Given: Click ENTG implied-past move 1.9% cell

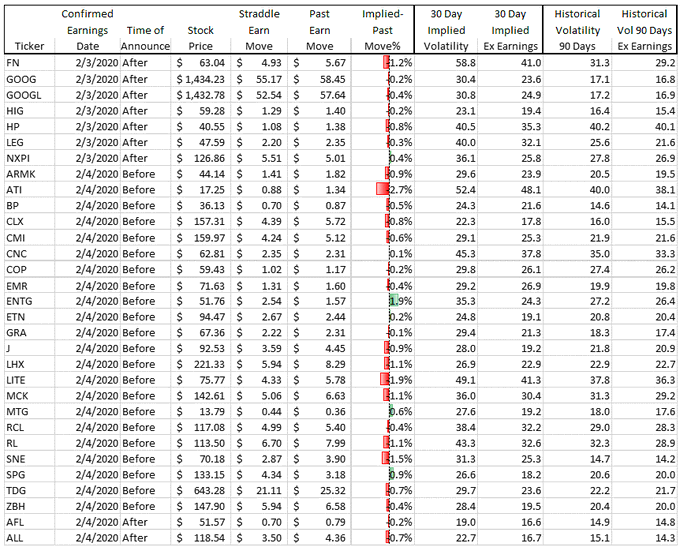Looking at the screenshot, I should (382, 301).
